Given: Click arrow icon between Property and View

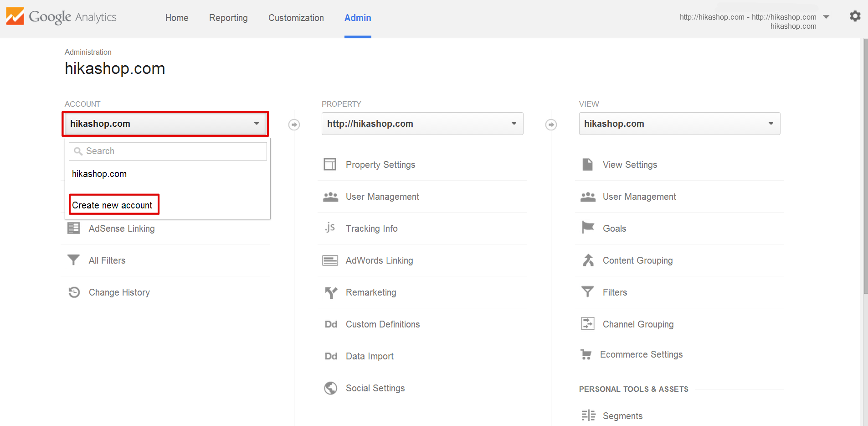Looking at the screenshot, I should tap(551, 125).
